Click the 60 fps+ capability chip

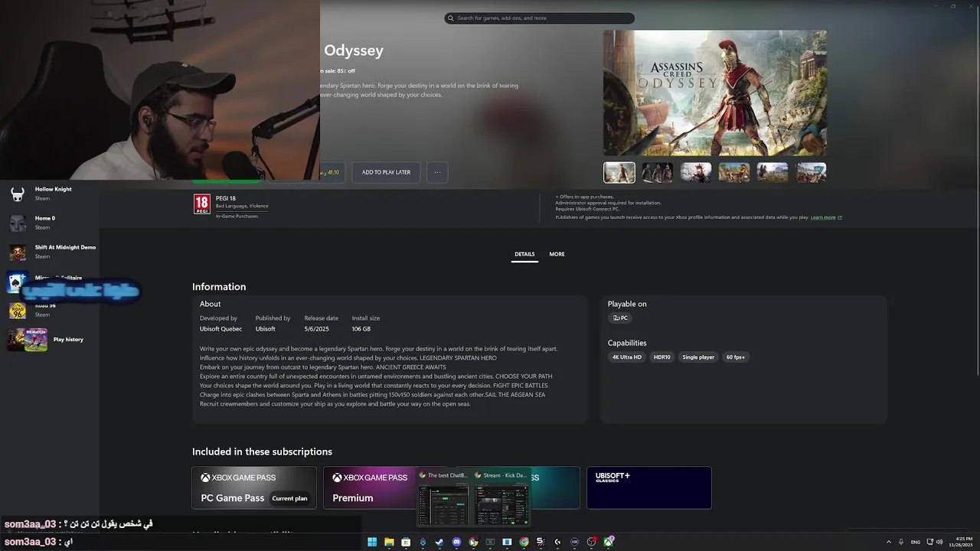tap(736, 357)
